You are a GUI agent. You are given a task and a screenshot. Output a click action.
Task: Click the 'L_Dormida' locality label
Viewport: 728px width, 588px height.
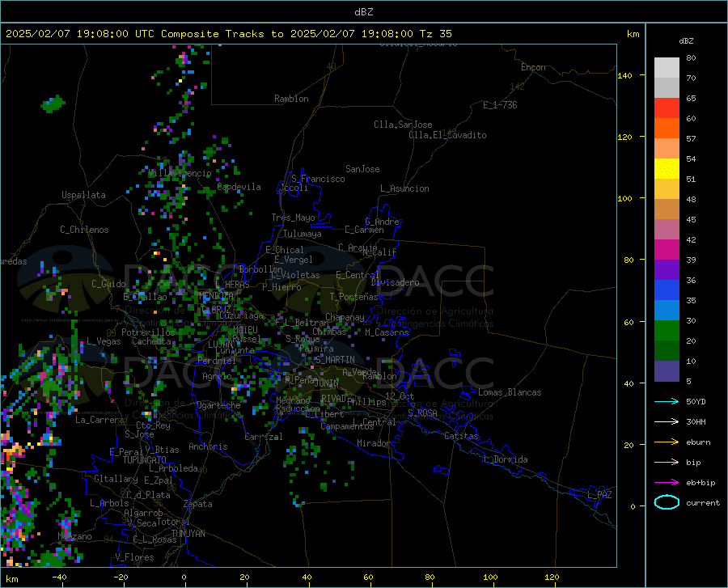pyautogui.click(x=505, y=459)
